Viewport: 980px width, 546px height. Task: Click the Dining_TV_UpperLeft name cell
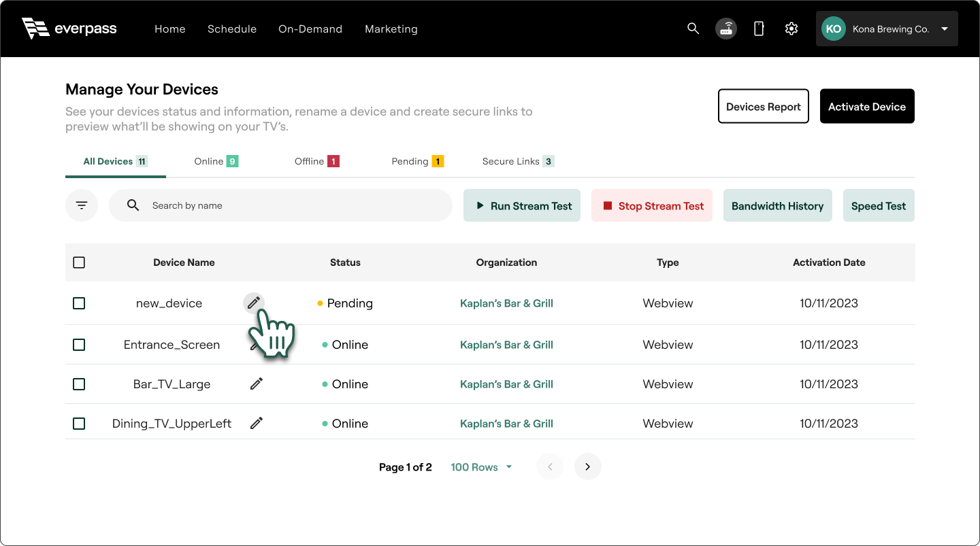click(x=171, y=424)
